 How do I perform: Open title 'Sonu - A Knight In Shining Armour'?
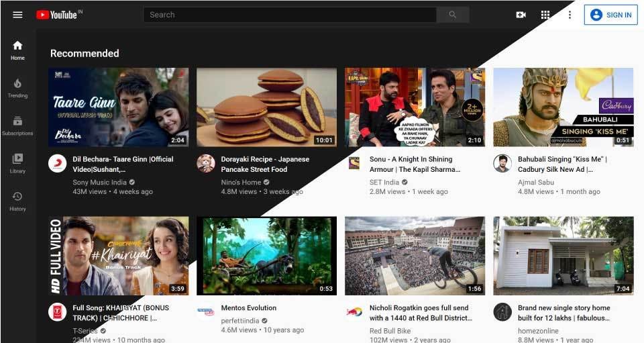pyautogui.click(x=415, y=164)
